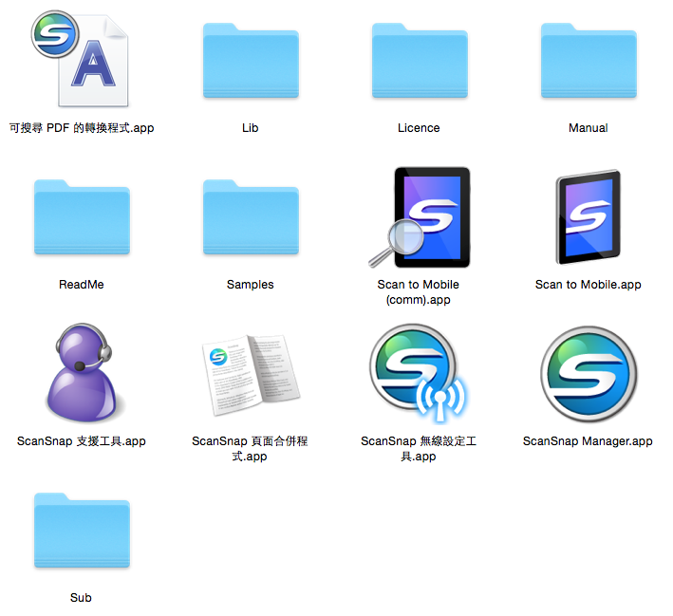
Task: Select the ScanSnap Manager app icon
Action: point(589,374)
